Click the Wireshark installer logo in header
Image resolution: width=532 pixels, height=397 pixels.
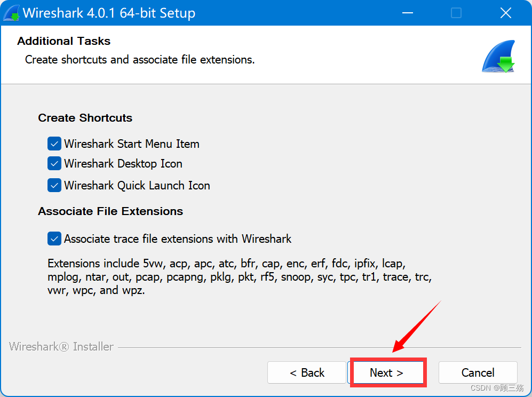coord(498,57)
